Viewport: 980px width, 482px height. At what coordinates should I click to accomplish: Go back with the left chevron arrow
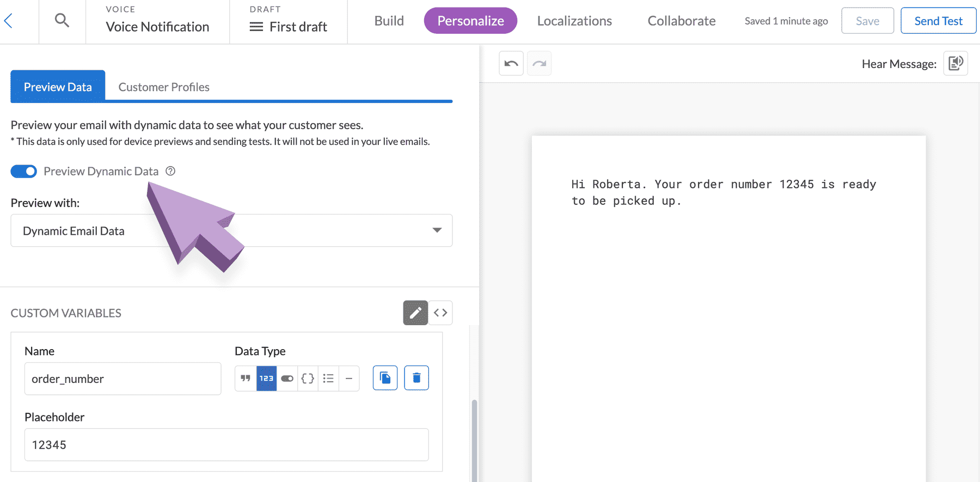click(8, 21)
